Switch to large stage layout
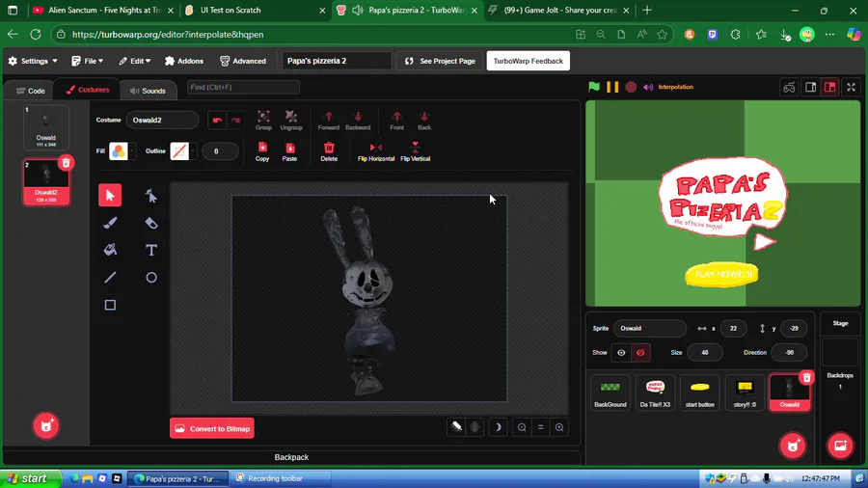This screenshot has height=488, width=868. pos(829,87)
